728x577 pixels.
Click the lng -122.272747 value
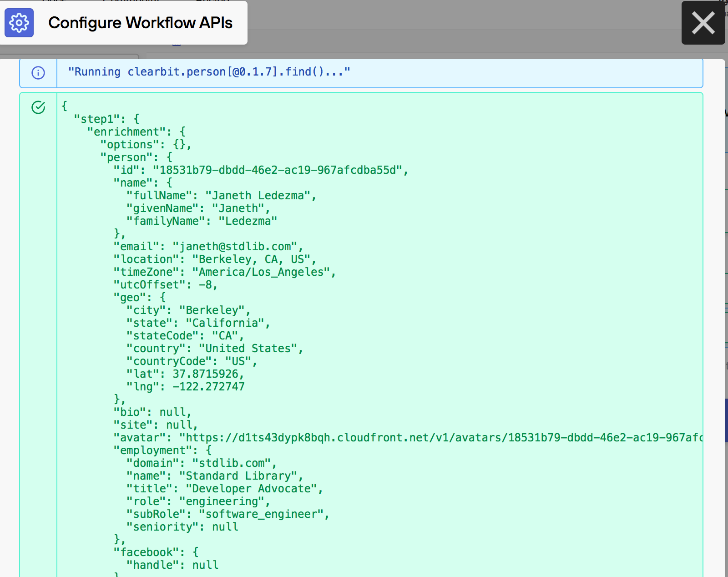(x=208, y=387)
